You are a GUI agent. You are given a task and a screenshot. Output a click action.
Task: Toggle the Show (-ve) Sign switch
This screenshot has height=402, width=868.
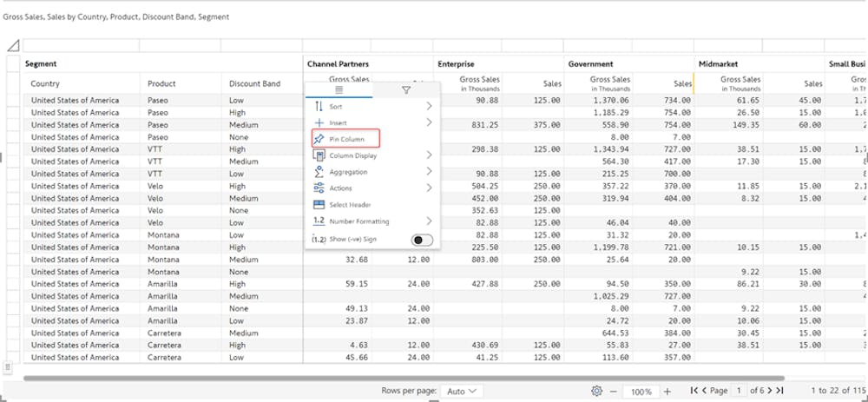click(x=422, y=240)
